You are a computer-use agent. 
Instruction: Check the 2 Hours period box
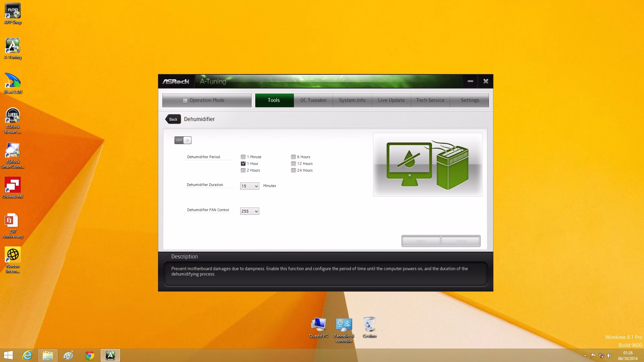(x=243, y=170)
